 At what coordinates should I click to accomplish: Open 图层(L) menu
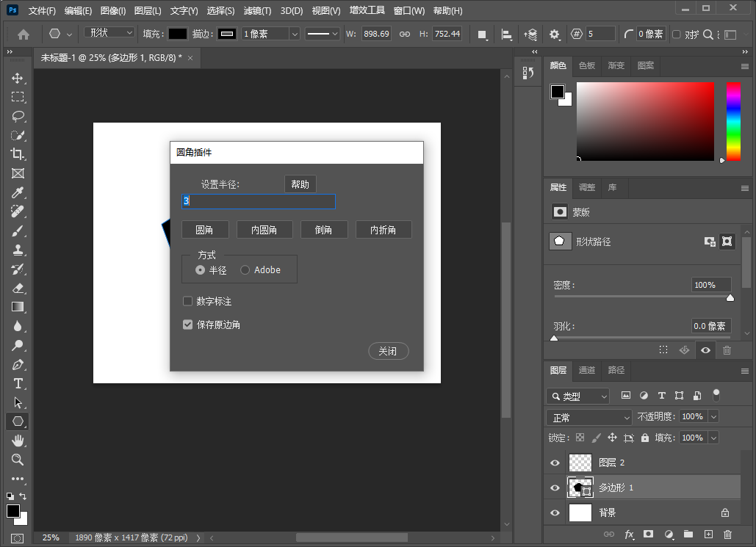point(148,10)
